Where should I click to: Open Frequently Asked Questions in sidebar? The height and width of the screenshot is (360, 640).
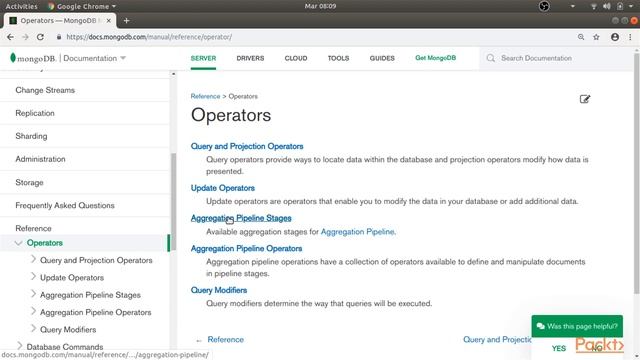65,205
